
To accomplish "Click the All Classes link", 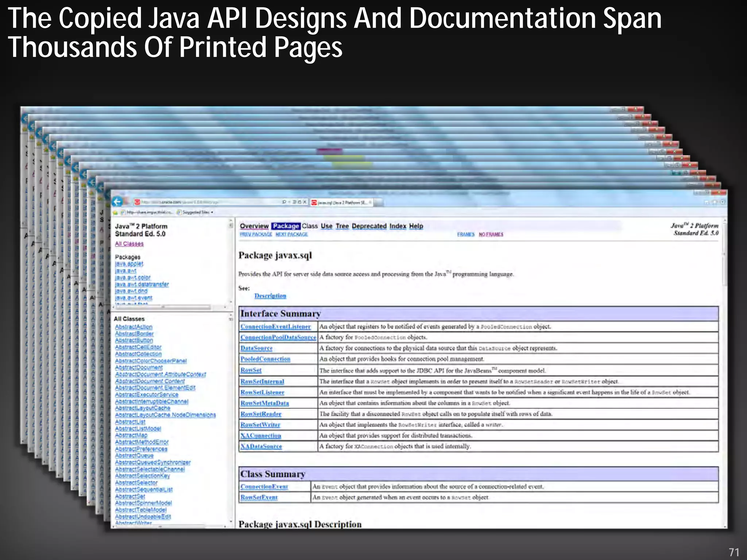I will click(129, 244).
